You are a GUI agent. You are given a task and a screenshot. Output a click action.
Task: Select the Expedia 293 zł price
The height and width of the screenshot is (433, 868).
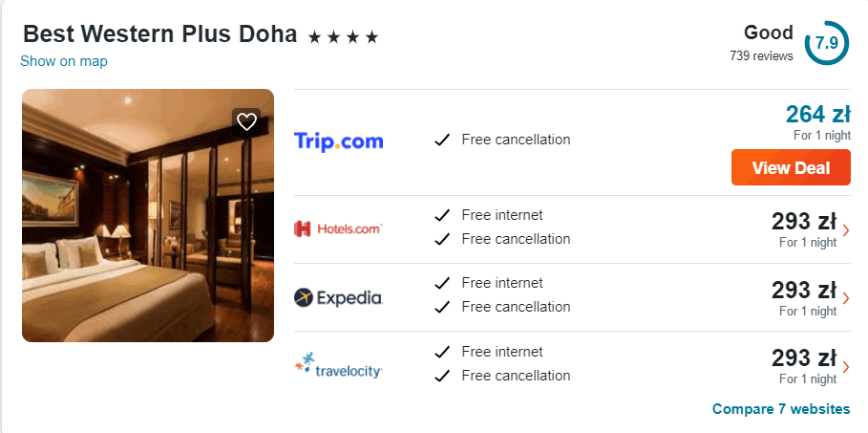804,290
